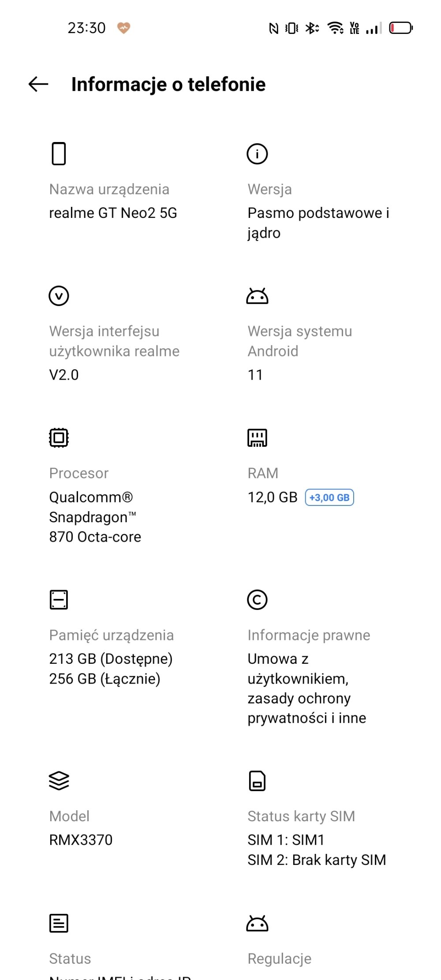441x980 pixels.
Task: Tap the phone icon above Nazwa urządzenia
Action: click(x=59, y=153)
